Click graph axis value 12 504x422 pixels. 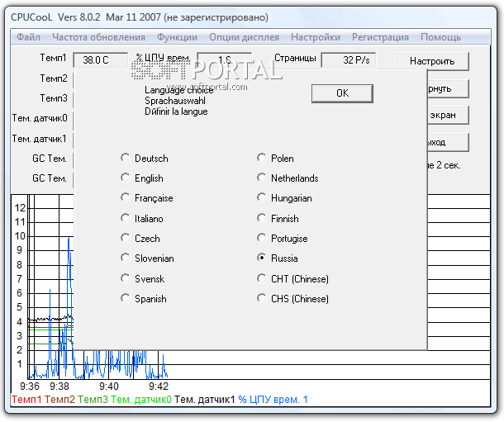[20, 208]
